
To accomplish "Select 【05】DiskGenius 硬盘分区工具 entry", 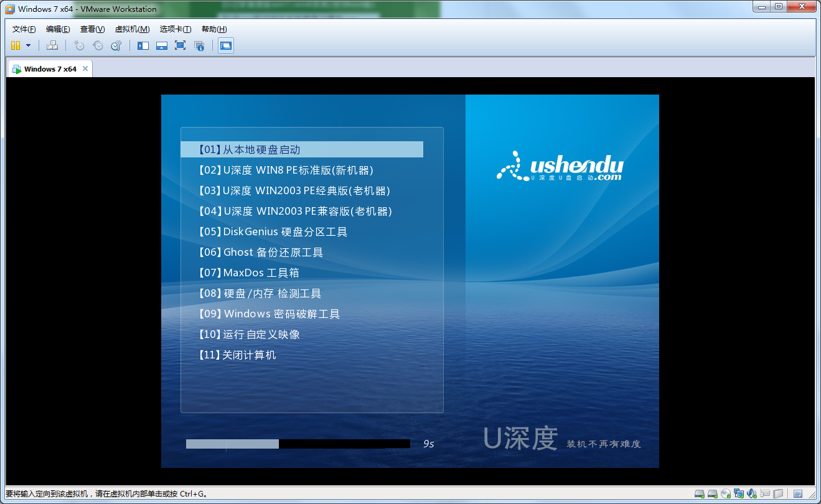I will (272, 231).
